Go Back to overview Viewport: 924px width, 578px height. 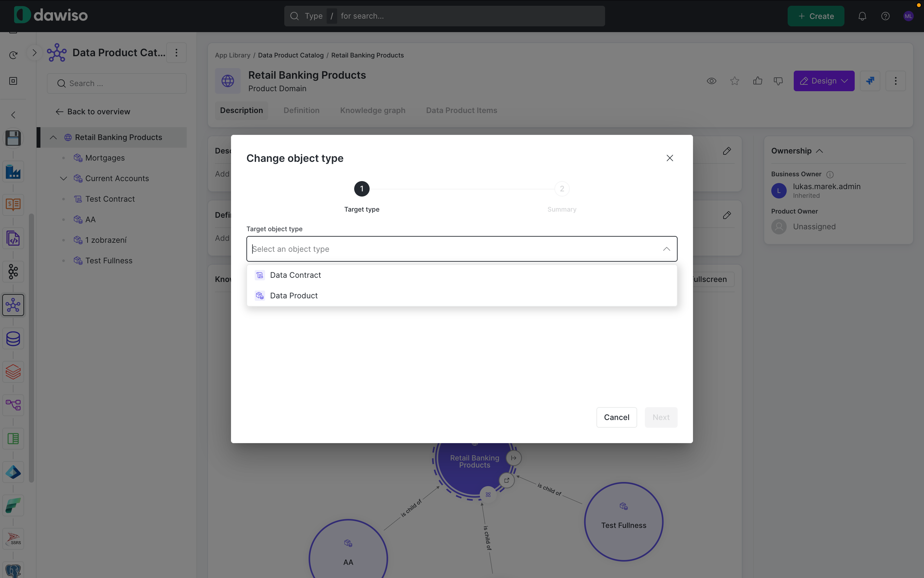click(x=93, y=112)
